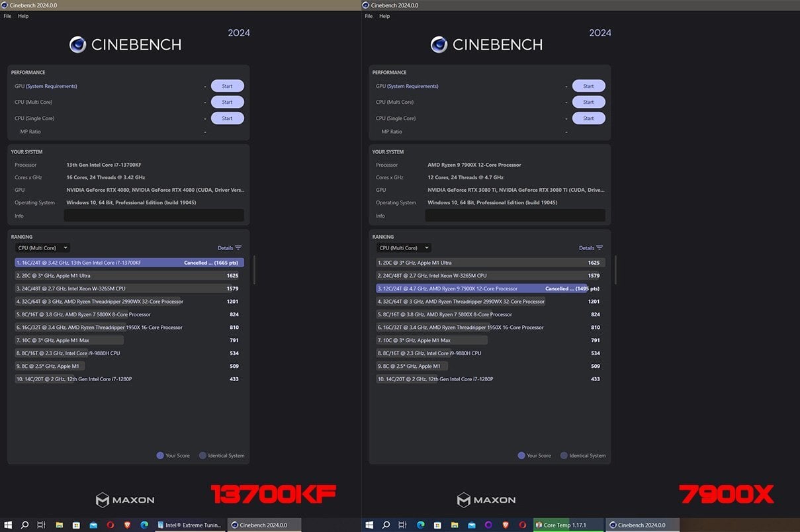The image size is (800, 532).
Task: Select i9-9880H row in left ranking
Action: [x=129, y=353]
